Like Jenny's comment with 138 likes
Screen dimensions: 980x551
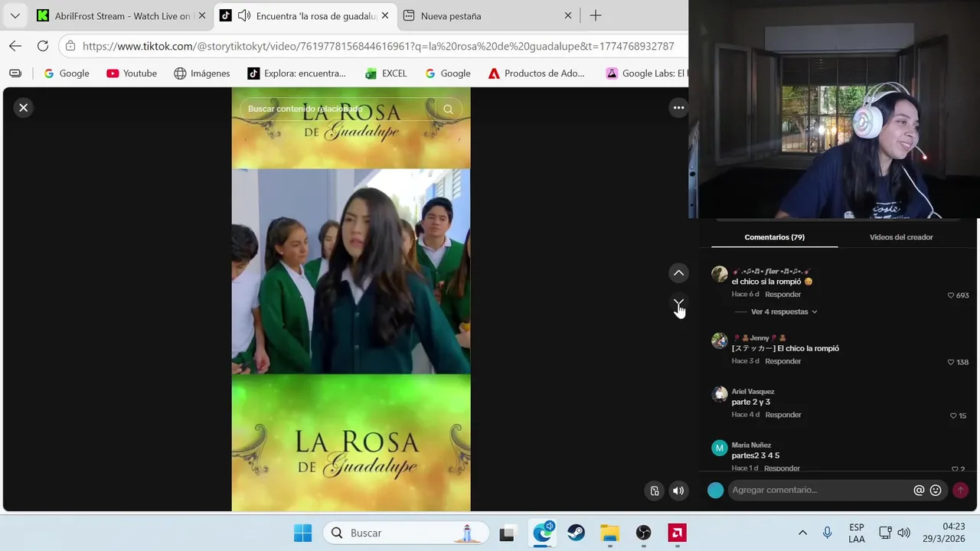point(951,362)
